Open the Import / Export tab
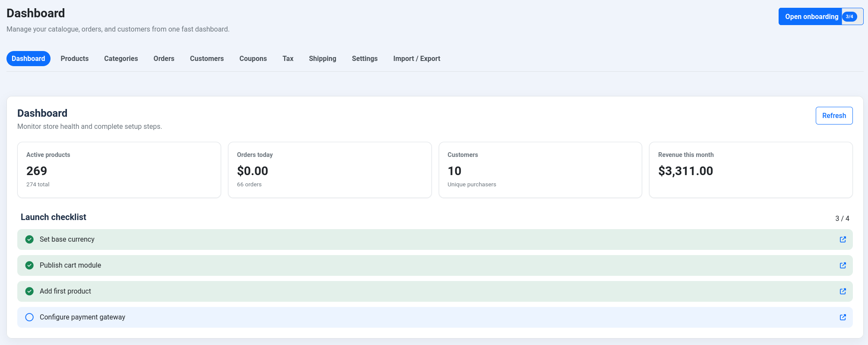 416,58
